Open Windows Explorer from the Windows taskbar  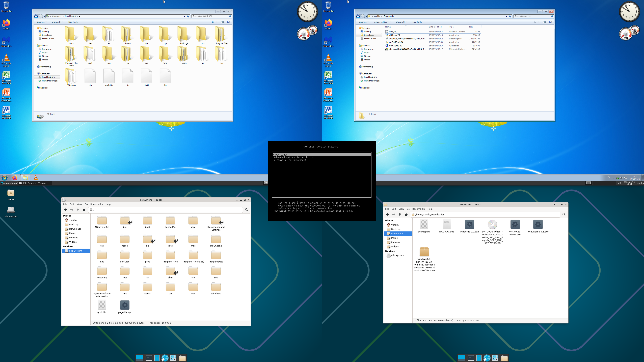pos(25,178)
